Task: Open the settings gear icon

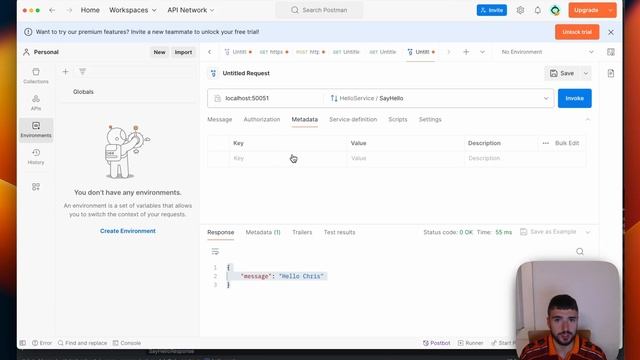Action: point(520,10)
